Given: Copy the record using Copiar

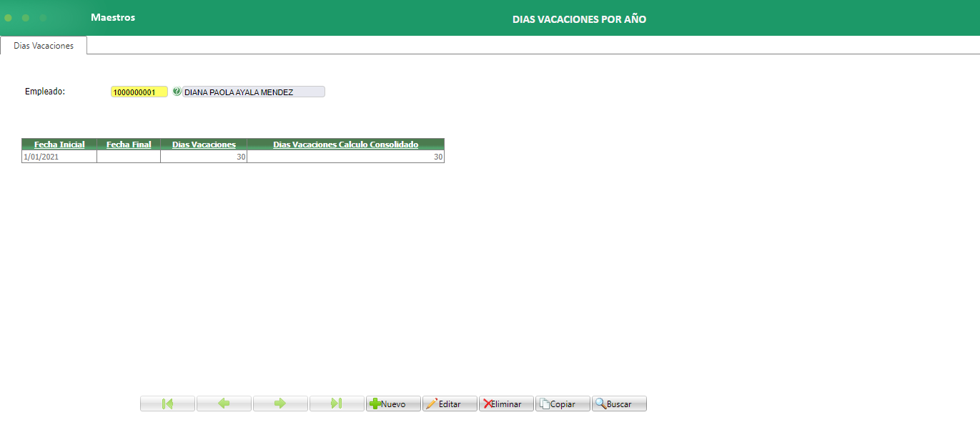Looking at the screenshot, I should [x=563, y=404].
